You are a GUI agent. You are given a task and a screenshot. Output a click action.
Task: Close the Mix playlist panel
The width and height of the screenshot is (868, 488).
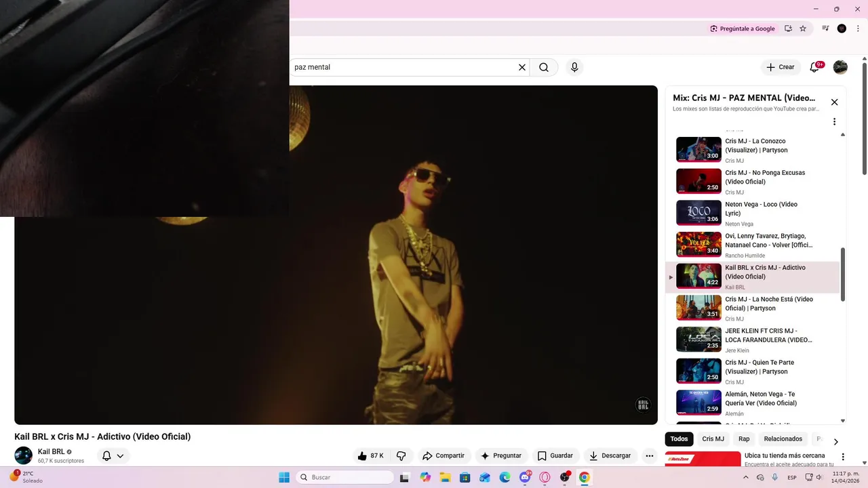[834, 102]
